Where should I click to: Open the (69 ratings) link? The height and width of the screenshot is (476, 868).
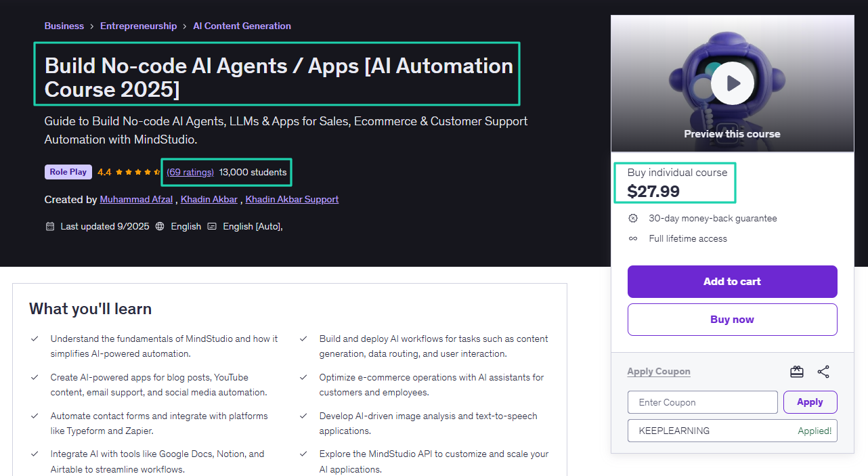pos(190,171)
